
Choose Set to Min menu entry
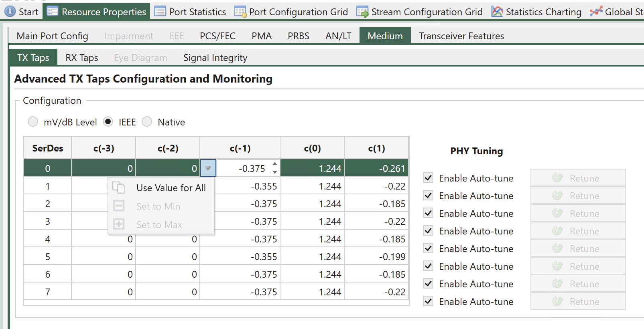tap(161, 206)
